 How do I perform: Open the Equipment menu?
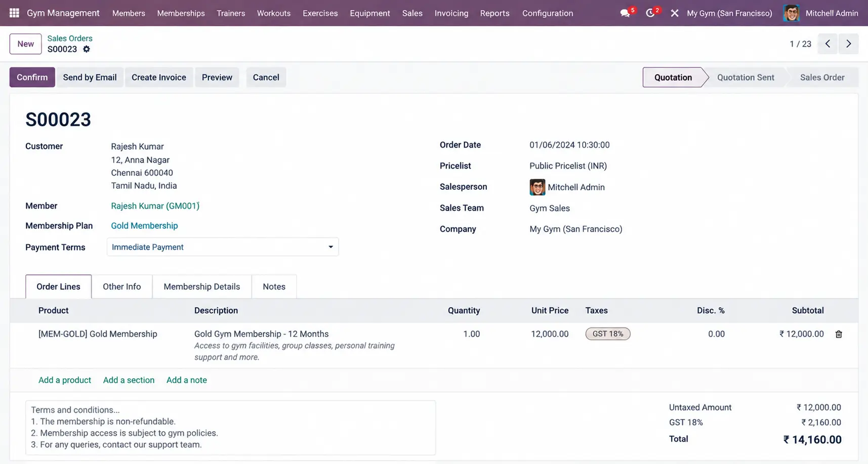(x=370, y=13)
